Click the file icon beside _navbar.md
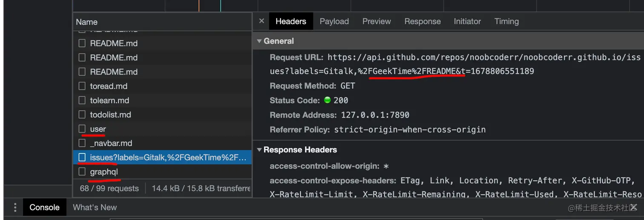This screenshot has width=644, height=220. (x=82, y=143)
